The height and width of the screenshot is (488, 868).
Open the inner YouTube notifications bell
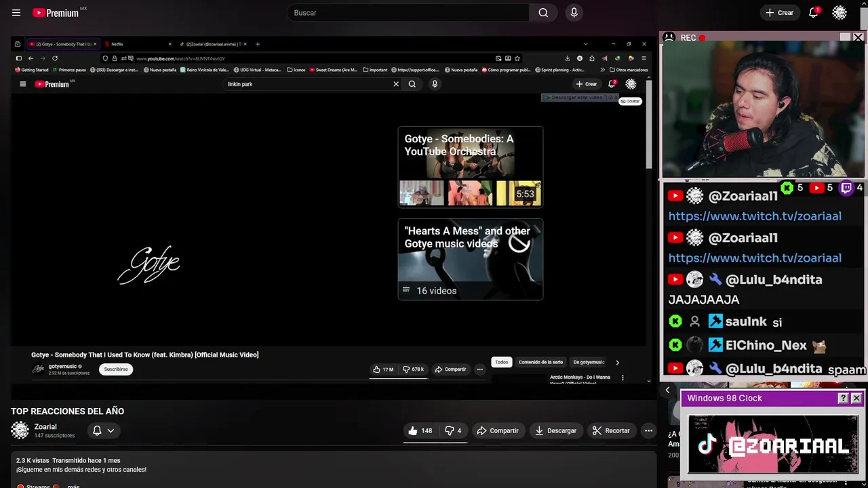612,84
